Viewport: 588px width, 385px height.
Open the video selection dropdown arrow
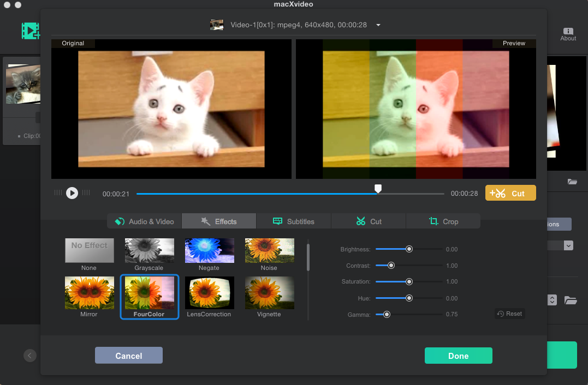pos(378,25)
